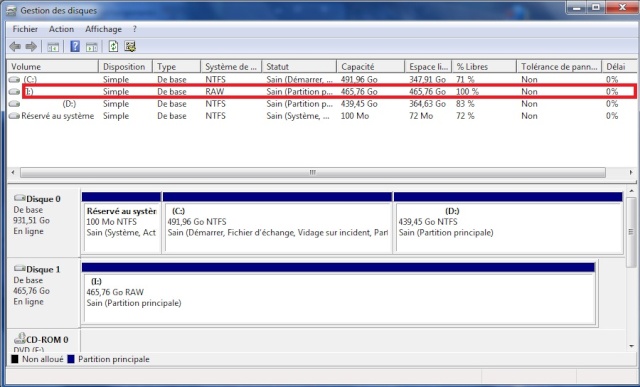Viewport: 640px width, 387px height.
Task: Sort by the Capacité column header
Action: pos(371,67)
